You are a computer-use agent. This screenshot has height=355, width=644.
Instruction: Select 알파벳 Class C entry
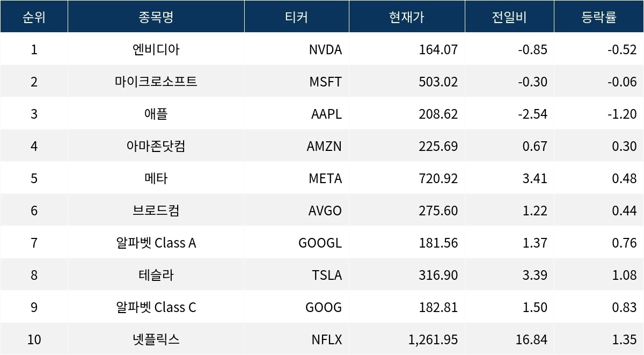coord(156,307)
